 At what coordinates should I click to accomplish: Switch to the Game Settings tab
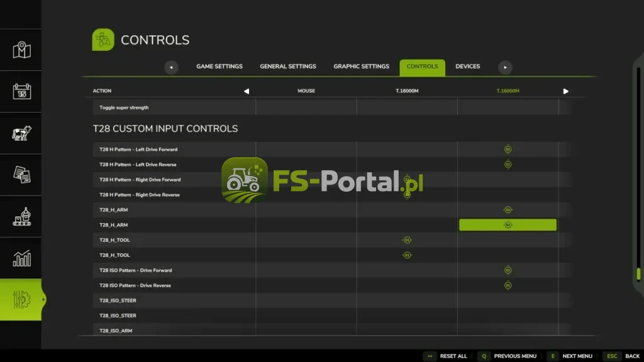click(x=219, y=67)
